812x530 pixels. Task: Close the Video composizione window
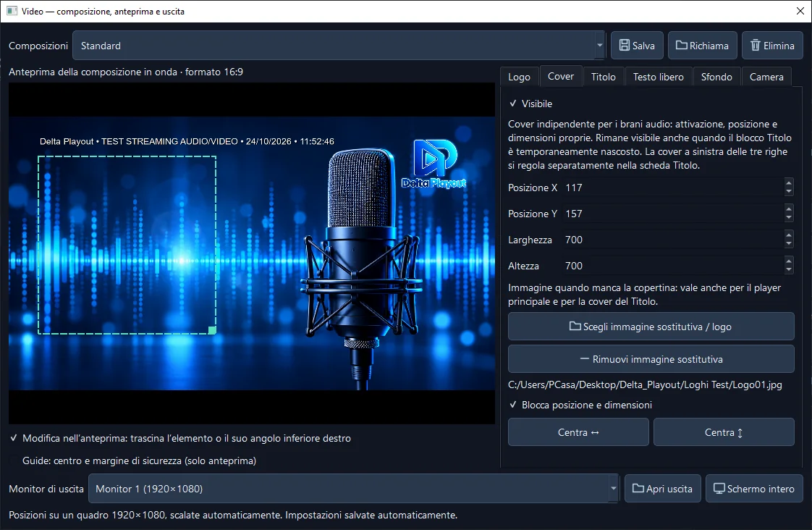point(800,11)
